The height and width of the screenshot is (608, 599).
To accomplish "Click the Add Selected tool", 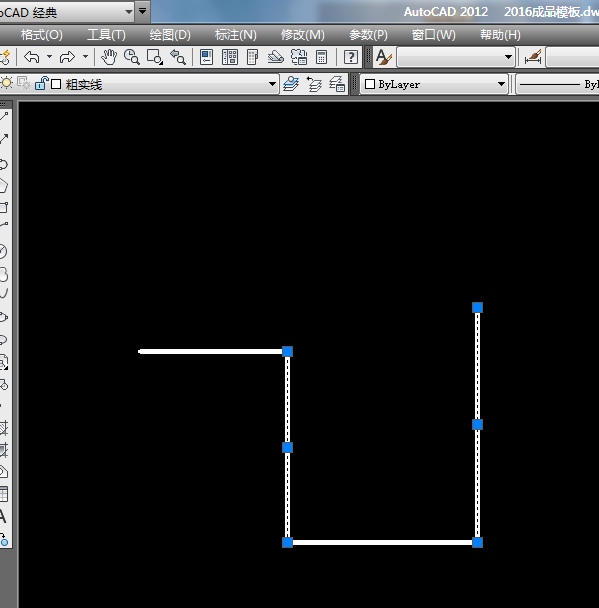I will [4, 539].
